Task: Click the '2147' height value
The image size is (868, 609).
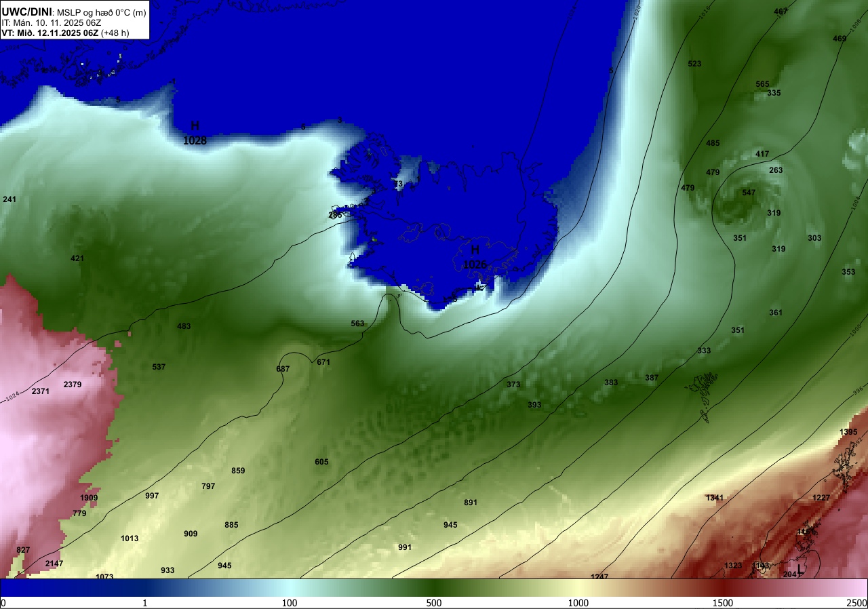Action: click(54, 564)
